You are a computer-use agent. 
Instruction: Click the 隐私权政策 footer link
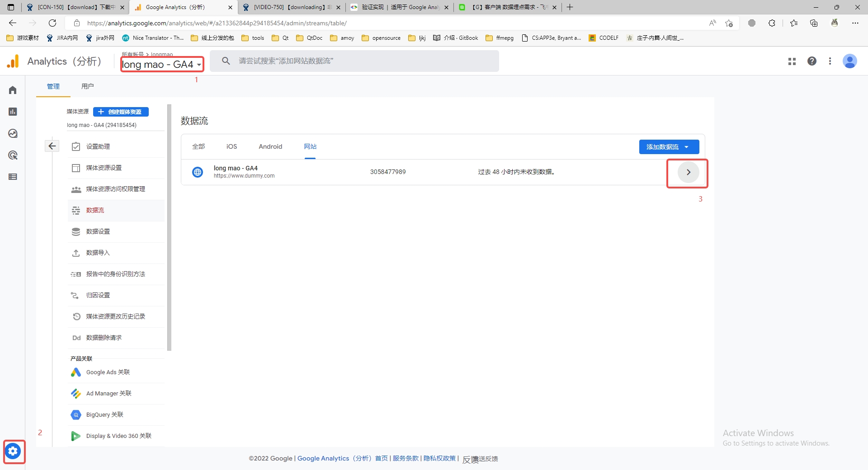pos(439,458)
